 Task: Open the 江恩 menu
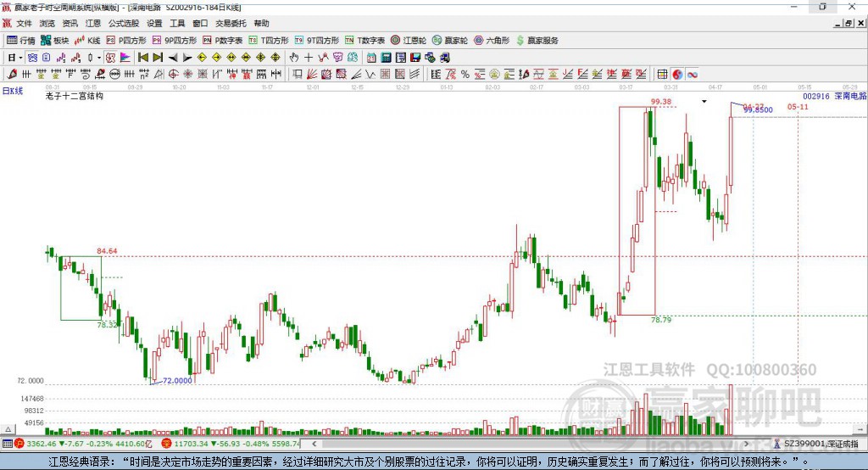tap(93, 23)
